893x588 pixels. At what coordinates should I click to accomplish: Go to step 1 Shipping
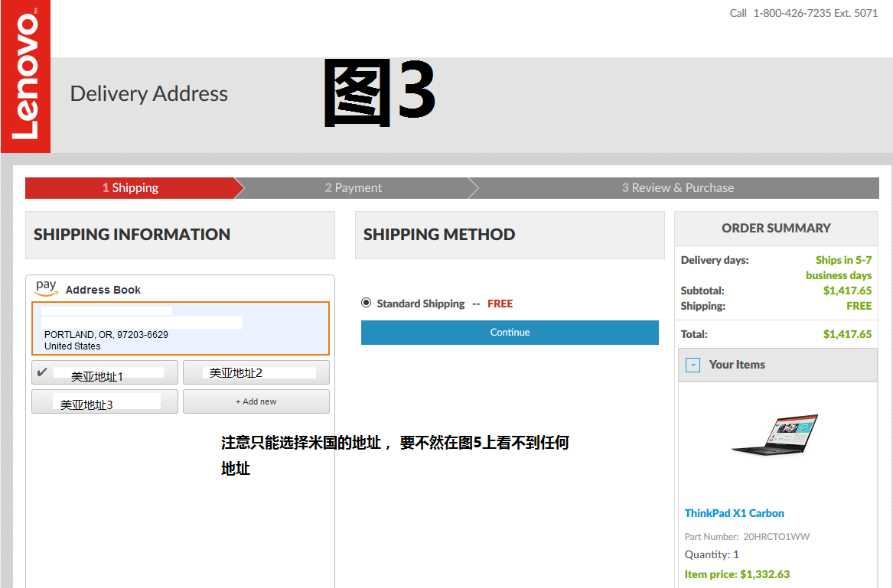pyautogui.click(x=130, y=188)
